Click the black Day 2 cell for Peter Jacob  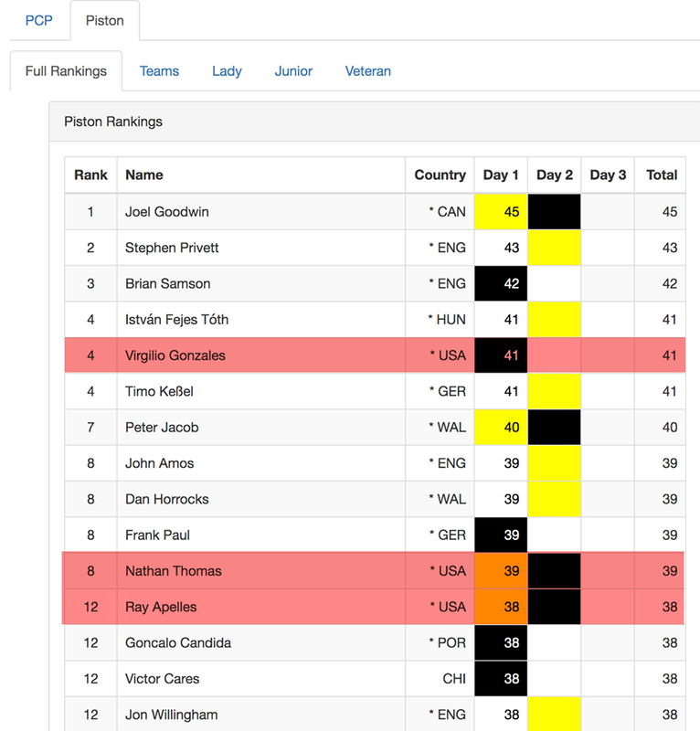coord(554,427)
